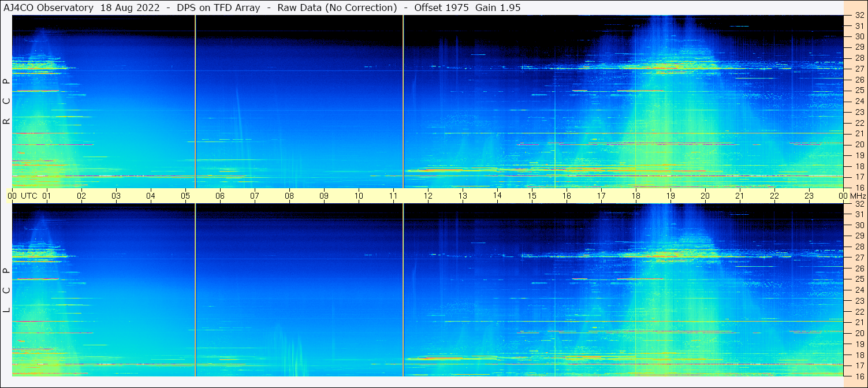
Task: Click 'Raw Data (No Correction)' header text
Action: tap(337, 8)
